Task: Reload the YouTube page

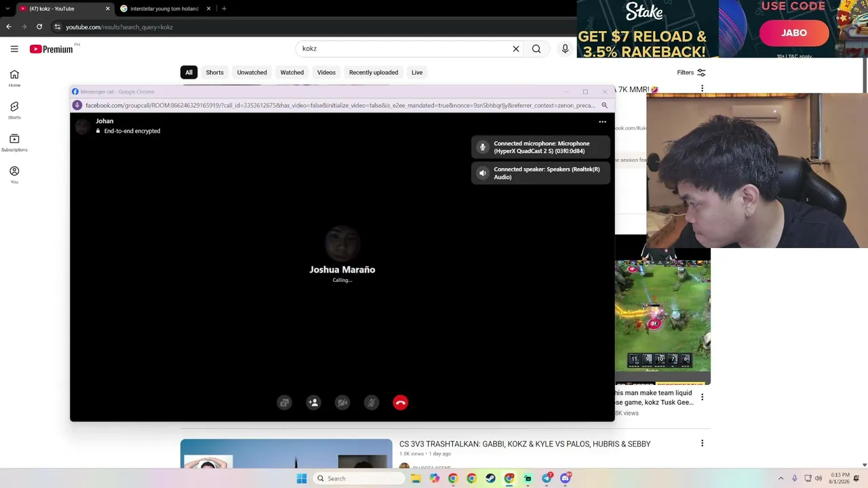Action: pos(39,27)
